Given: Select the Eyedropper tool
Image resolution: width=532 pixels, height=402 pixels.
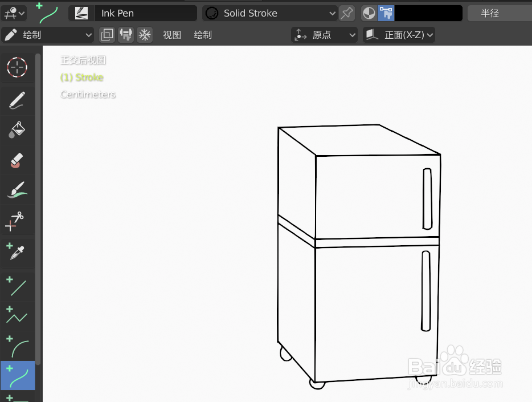Looking at the screenshot, I should (x=17, y=253).
